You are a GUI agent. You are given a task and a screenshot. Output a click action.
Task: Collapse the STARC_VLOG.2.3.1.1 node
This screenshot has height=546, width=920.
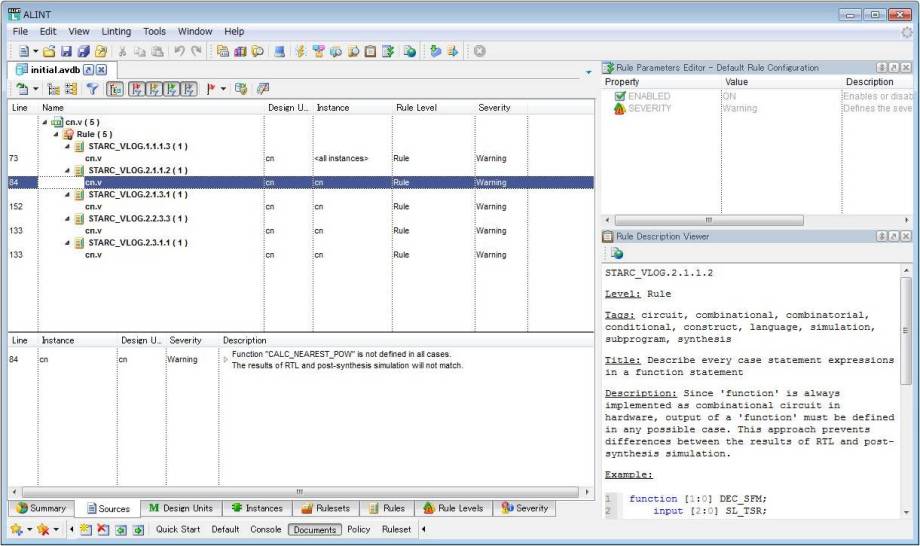pos(67,243)
